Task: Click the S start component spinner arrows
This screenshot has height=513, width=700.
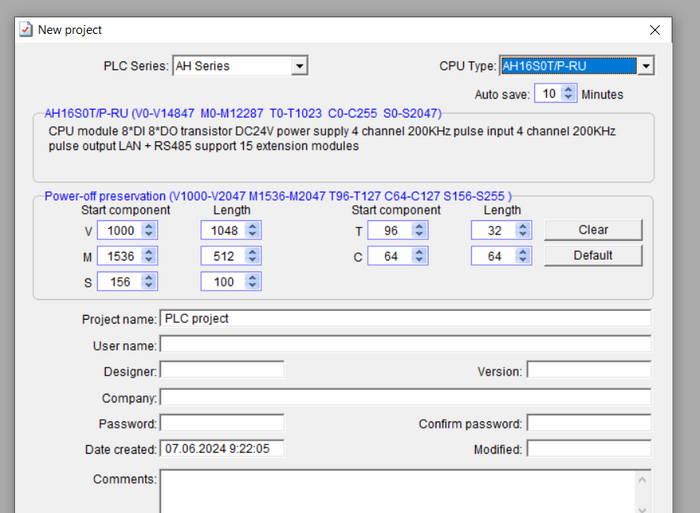Action: 149,282
